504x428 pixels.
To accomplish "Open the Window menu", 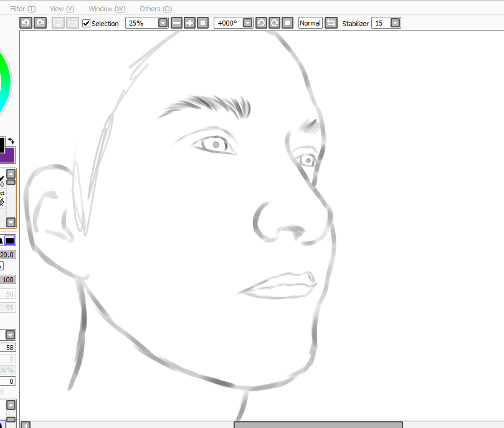I will click(x=107, y=9).
